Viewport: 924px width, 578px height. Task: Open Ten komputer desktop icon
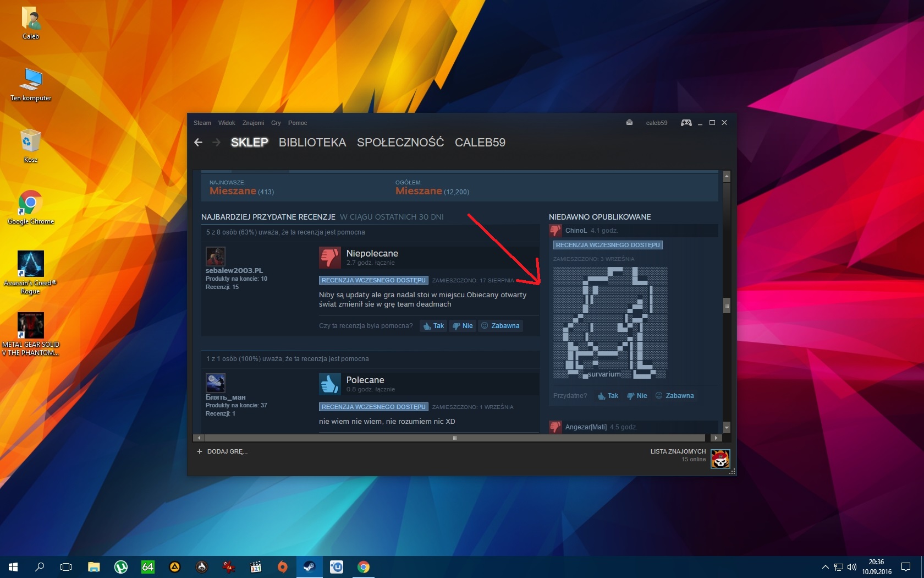coord(31,85)
